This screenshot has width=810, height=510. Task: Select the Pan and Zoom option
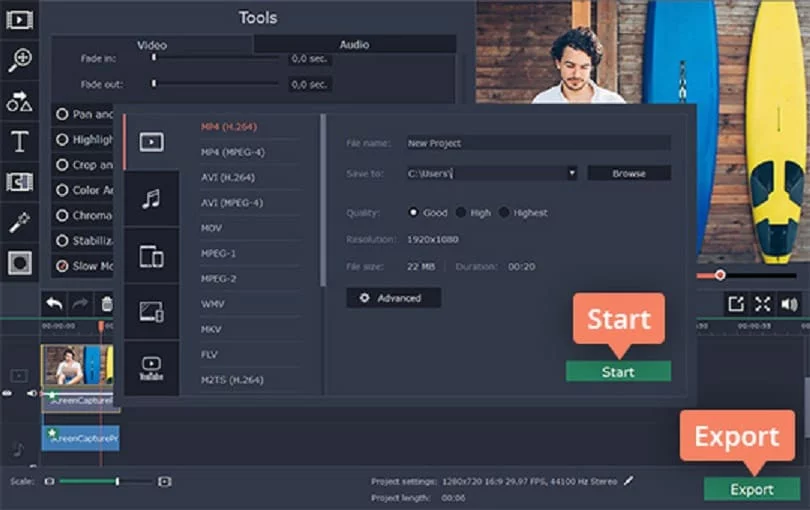coord(83,114)
